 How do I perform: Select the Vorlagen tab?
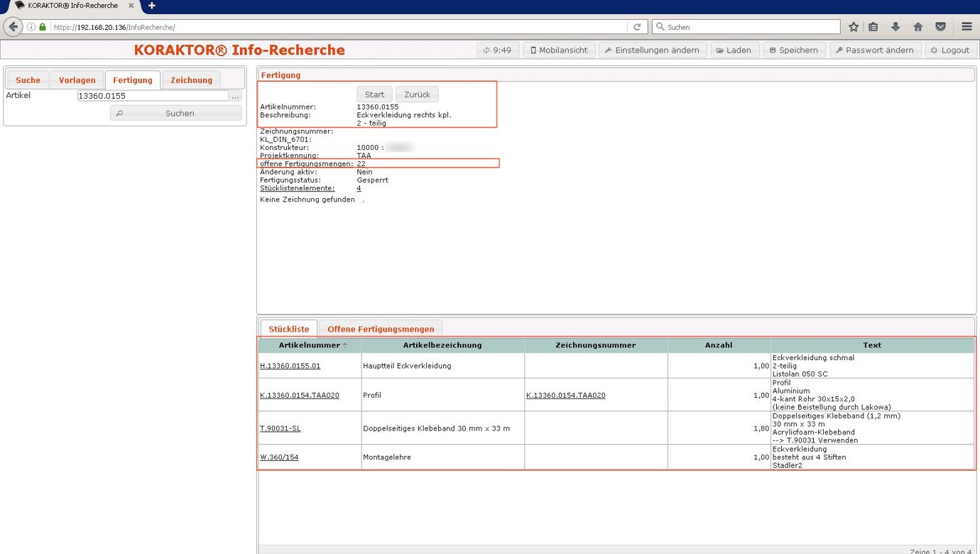[x=77, y=80]
